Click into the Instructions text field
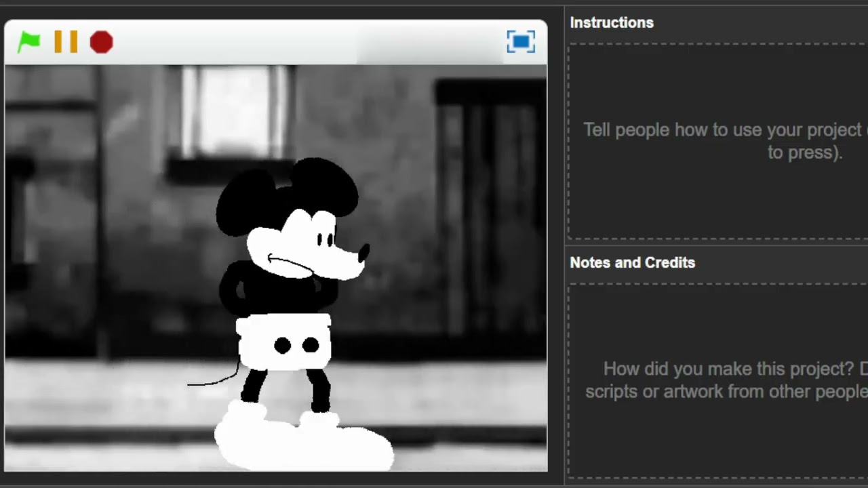 718,141
